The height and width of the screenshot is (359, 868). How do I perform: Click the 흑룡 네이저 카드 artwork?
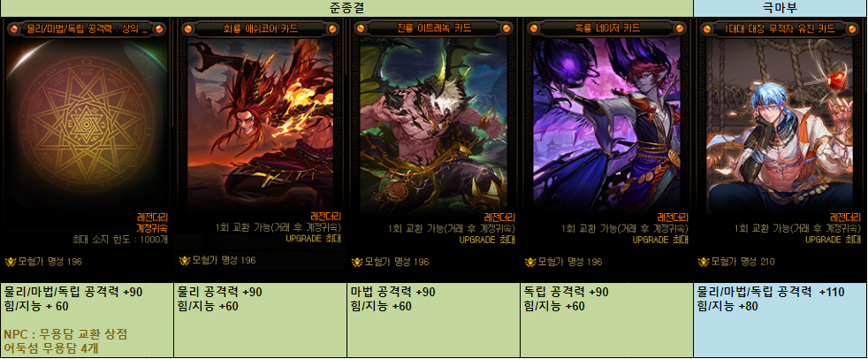click(x=606, y=124)
